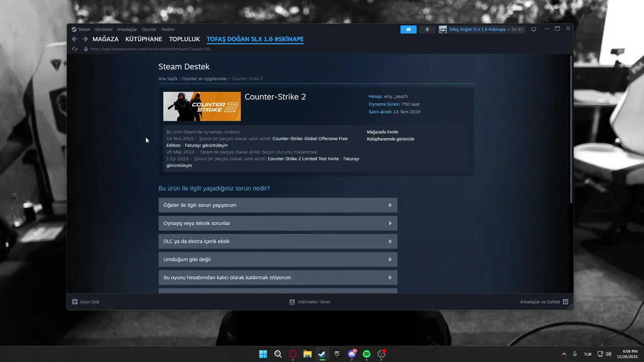Reload the page with the refresh icon
This screenshot has width=644, height=362.
click(75, 49)
